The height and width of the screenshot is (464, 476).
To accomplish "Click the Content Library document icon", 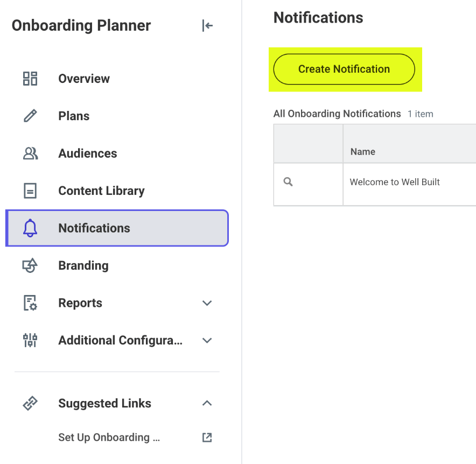I will click(30, 191).
